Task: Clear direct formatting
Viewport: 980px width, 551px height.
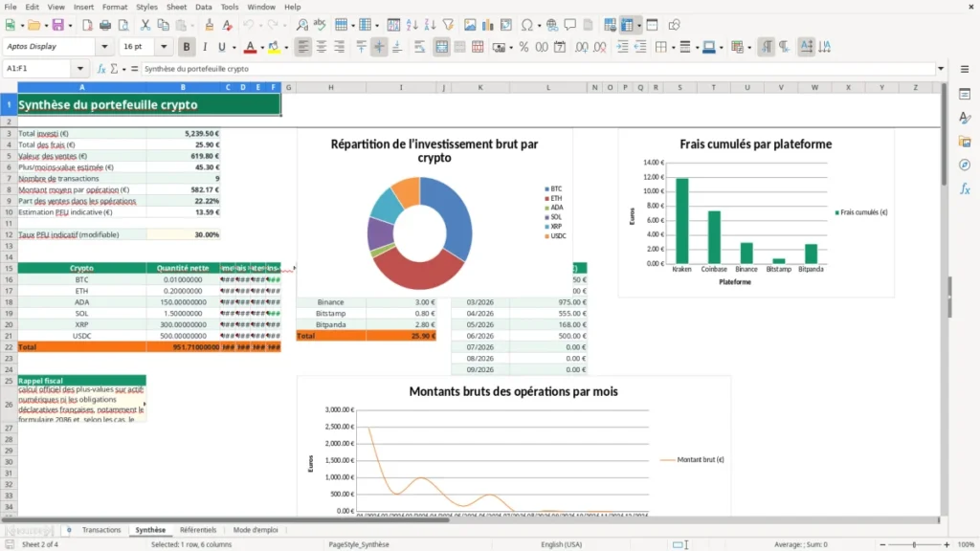Action: pyautogui.click(x=227, y=25)
